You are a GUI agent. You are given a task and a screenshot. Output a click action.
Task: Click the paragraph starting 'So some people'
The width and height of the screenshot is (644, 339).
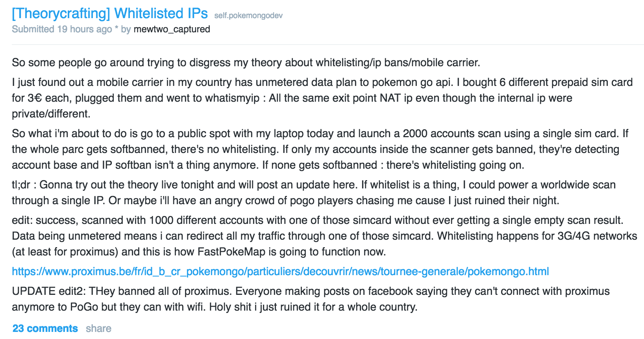coord(246,63)
